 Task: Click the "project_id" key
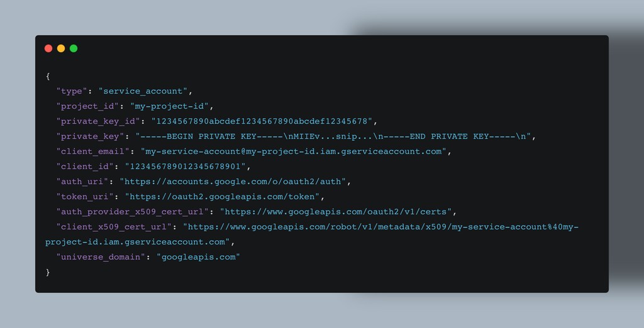click(87, 106)
